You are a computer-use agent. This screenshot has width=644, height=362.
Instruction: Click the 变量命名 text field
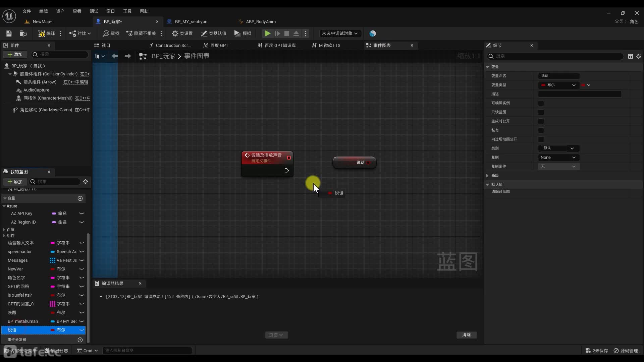[x=559, y=76]
